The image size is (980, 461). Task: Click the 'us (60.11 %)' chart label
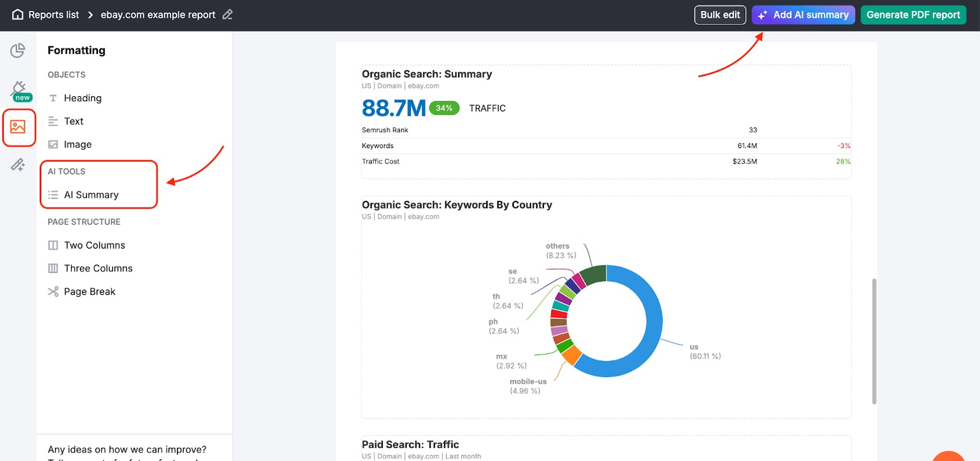click(705, 351)
